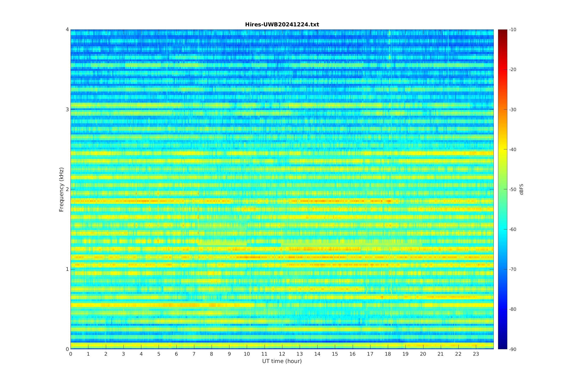The height and width of the screenshot is (392, 570).
Task: Select the x-axis label UT time (hour)
Action: [282, 361]
